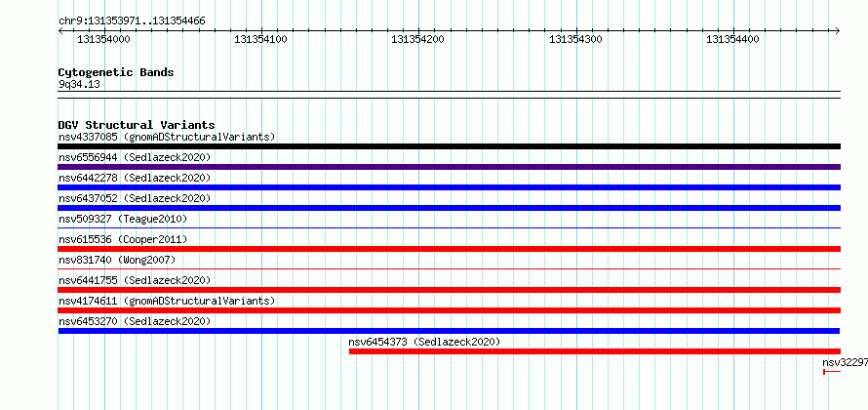Screen dimensions: 868x410
Task: Click the small red marker under nsv32297
Action: pyautogui.click(x=832, y=371)
